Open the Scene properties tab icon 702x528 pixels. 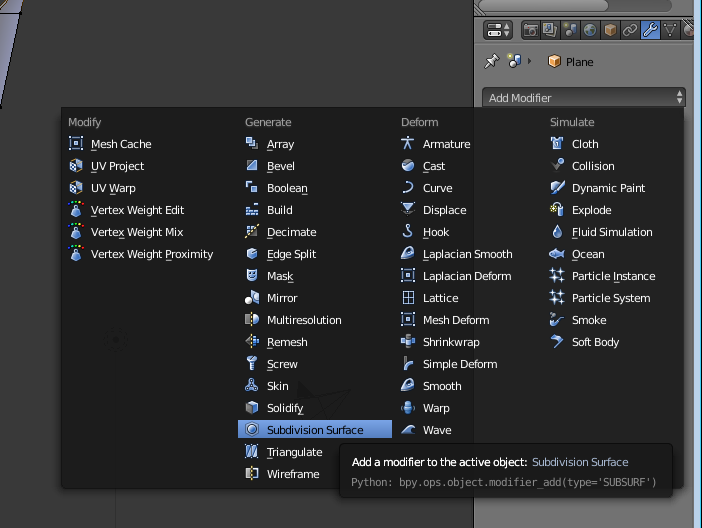tap(570, 30)
